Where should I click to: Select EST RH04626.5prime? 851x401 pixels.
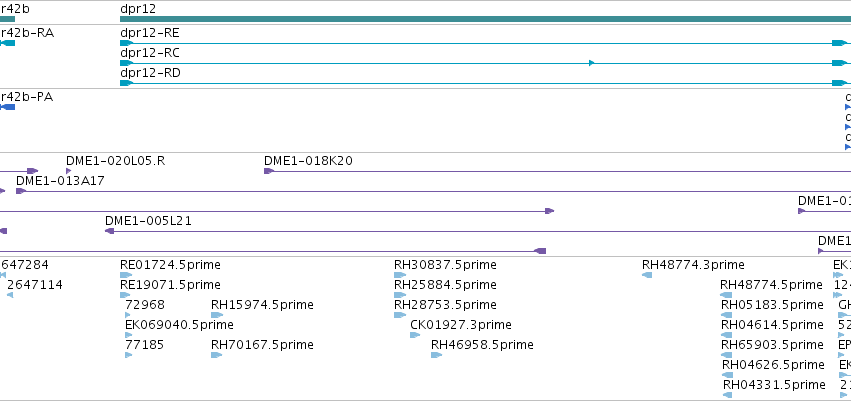click(773, 365)
